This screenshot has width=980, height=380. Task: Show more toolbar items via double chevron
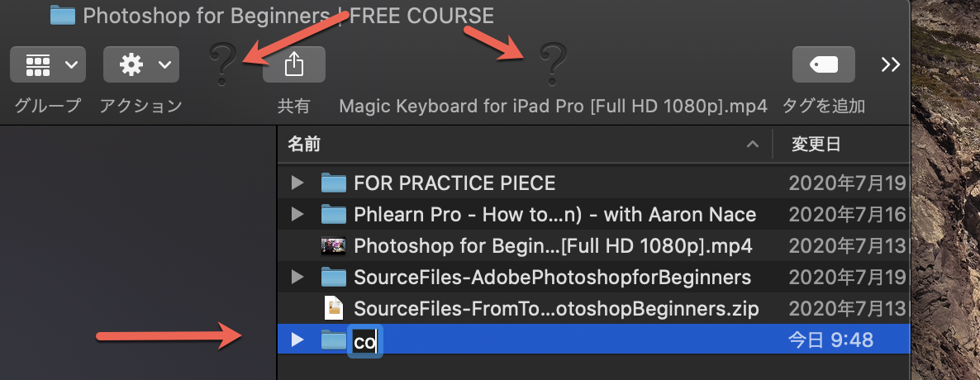tap(890, 64)
